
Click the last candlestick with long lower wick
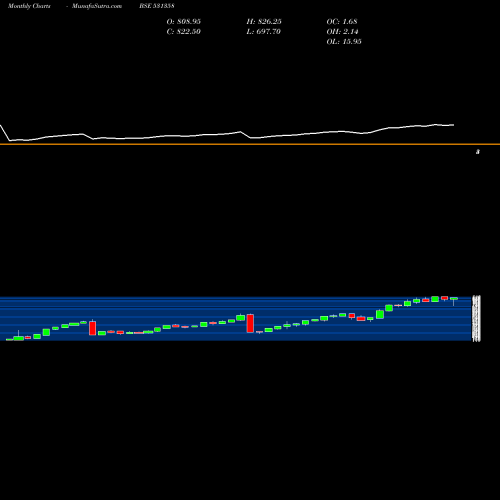(x=454, y=301)
